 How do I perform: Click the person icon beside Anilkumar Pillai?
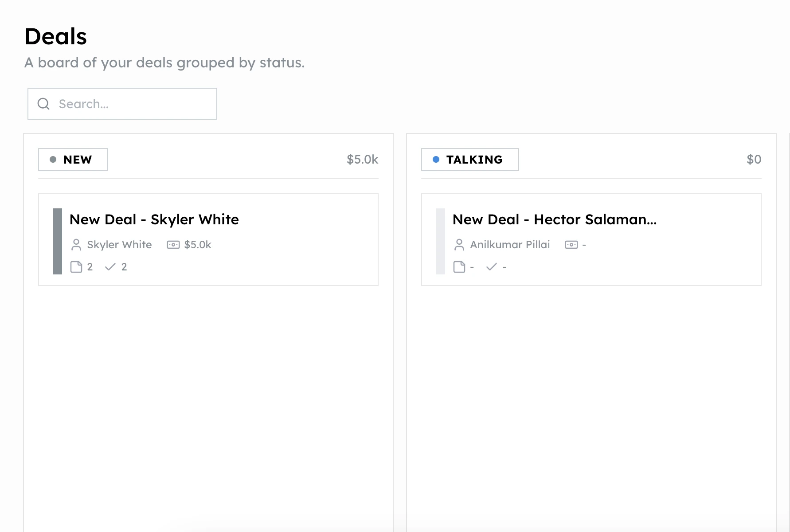(x=459, y=245)
